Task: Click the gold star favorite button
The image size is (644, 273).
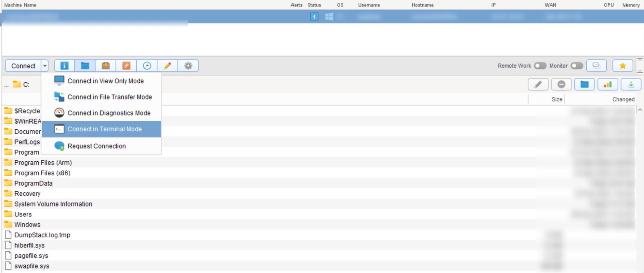Action: 622,66
